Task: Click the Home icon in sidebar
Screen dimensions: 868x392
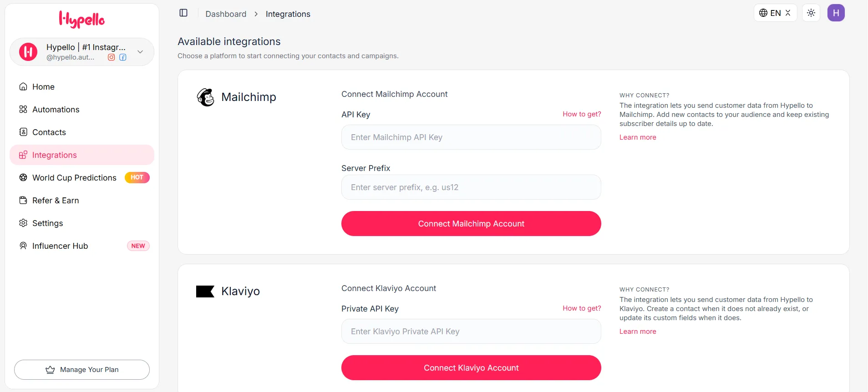Action: (x=23, y=86)
